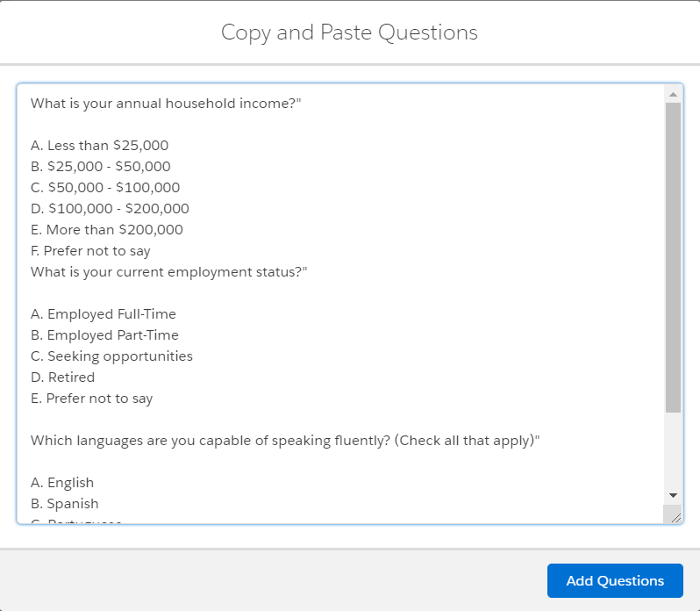The height and width of the screenshot is (611, 700).
Task: Click the vertical scrollbar thumb
Action: pyautogui.click(x=673, y=258)
